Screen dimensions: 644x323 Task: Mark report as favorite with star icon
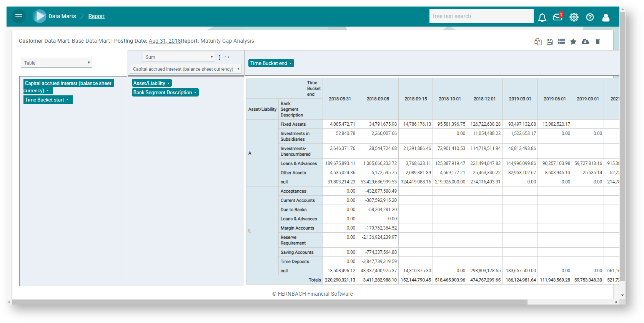click(573, 42)
